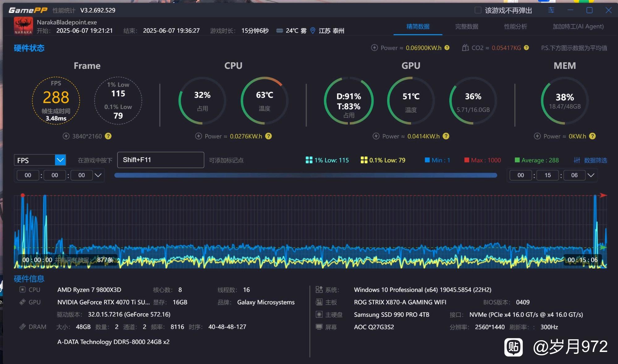Click the 主板 motherboard icon
Image resolution: width=618 pixels, height=364 pixels.
click(319, 302)
